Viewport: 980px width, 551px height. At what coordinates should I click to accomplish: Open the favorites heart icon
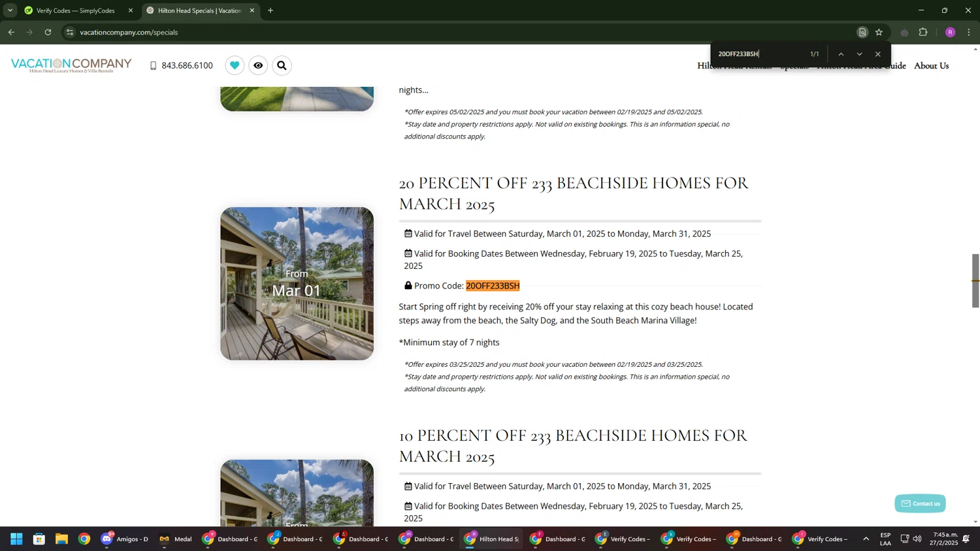tap(235, 65)
